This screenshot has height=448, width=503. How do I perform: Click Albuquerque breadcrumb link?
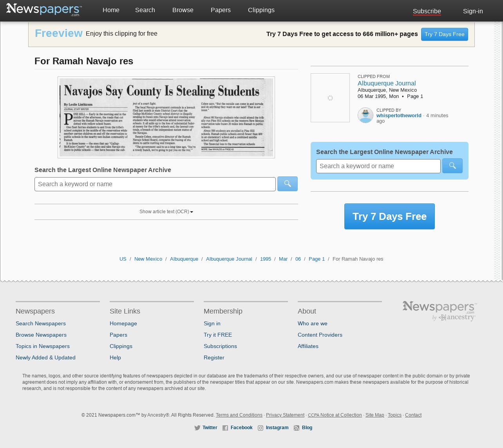(x=184, y=259)
